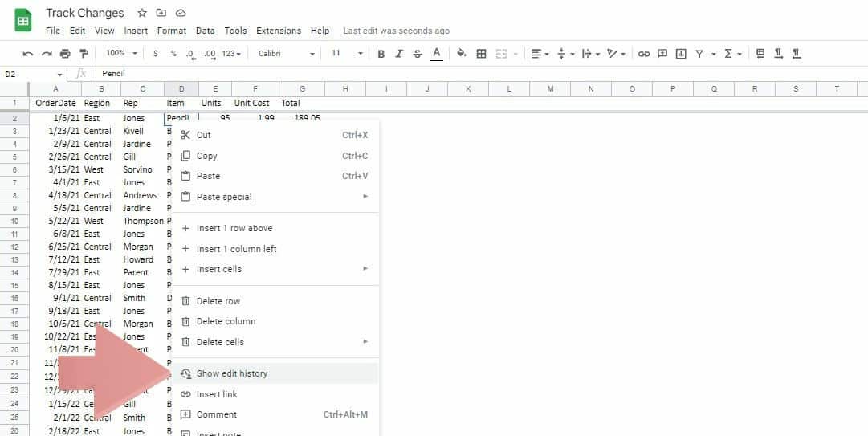Open the Help menu
868x436 pixels.
[x=320, y=31]
